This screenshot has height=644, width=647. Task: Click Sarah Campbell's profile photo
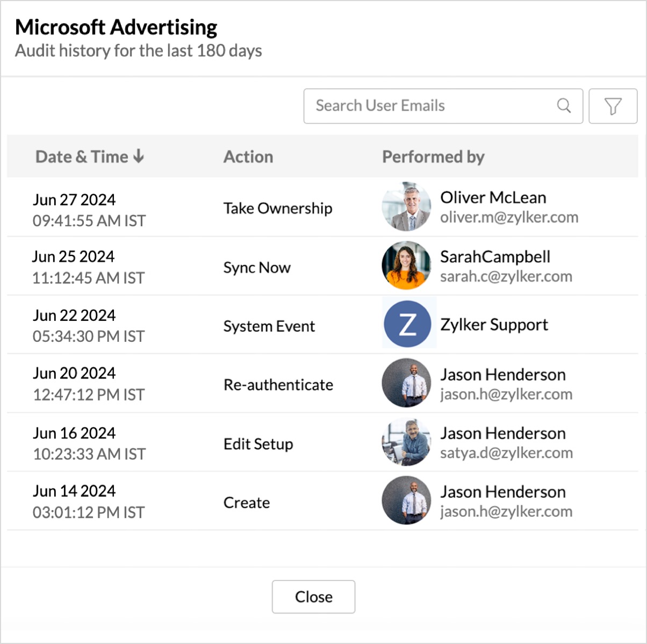[406, 266]
